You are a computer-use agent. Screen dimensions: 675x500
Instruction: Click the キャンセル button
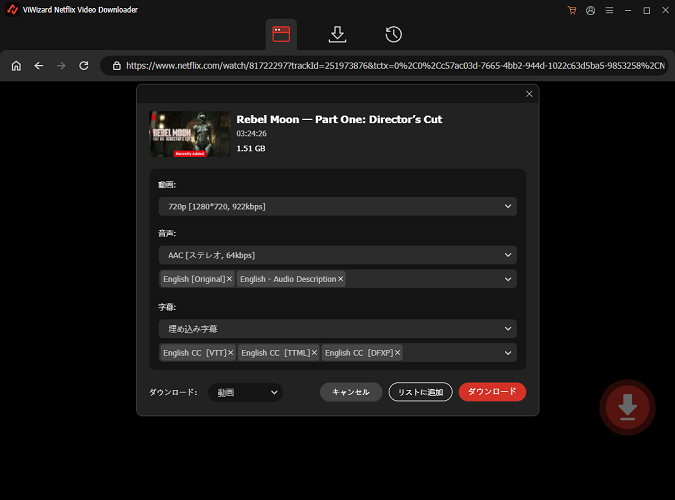coord(351,392)
